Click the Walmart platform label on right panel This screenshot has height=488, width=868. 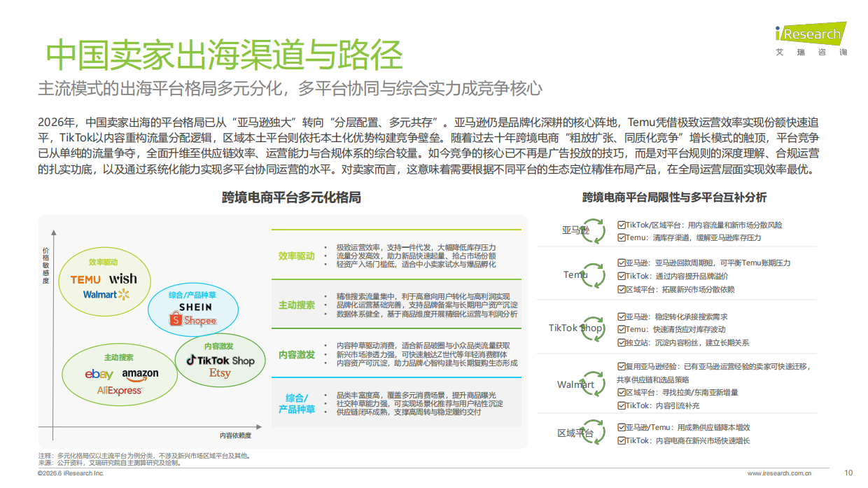(x=575, y=384)
